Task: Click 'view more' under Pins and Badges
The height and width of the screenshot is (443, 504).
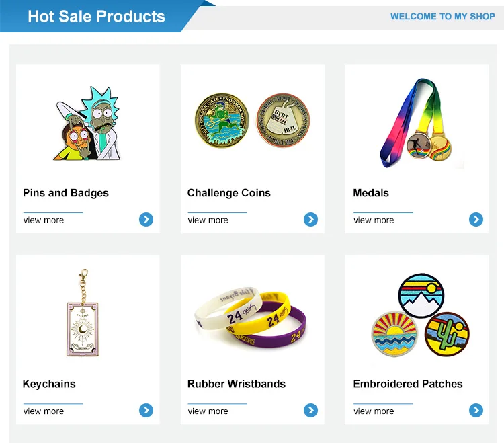Action: (x=44, y=220)
